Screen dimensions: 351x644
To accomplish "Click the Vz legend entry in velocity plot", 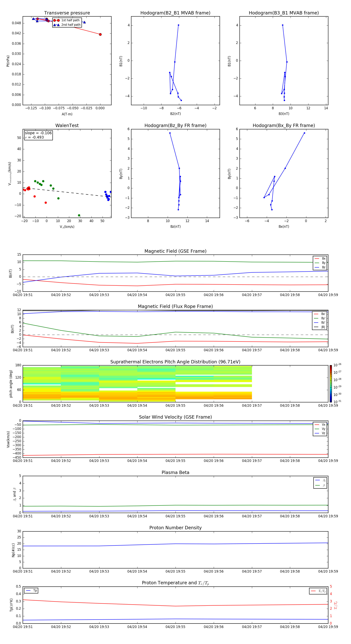I will pos(320,433).
